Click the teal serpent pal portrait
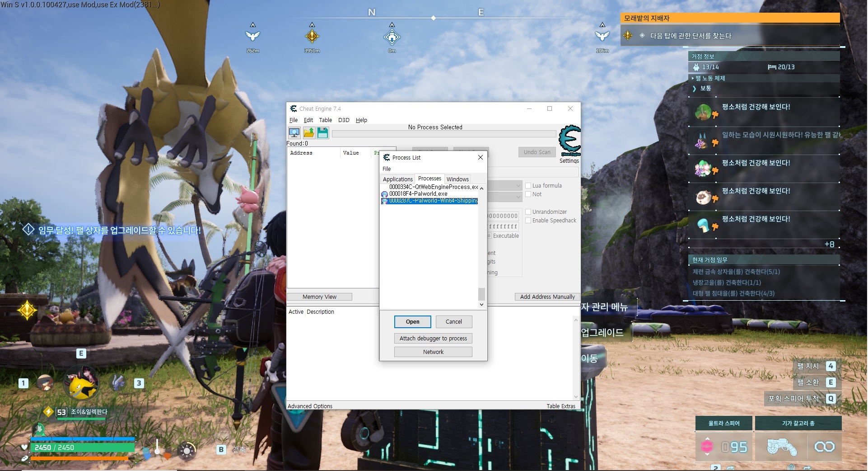The image size is (868, 471). (x=703, y=225)
